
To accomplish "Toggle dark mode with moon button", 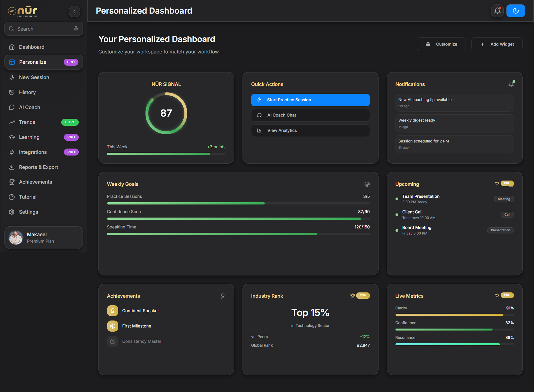I will (516, 11).
